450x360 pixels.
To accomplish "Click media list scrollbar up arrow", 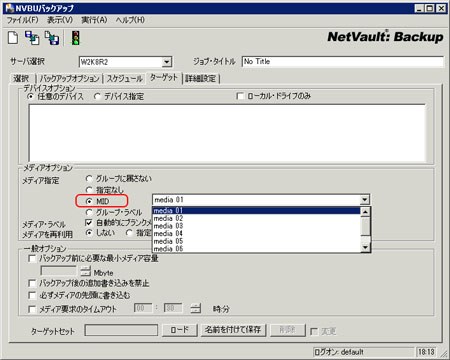I will click(x=366, y=212).
